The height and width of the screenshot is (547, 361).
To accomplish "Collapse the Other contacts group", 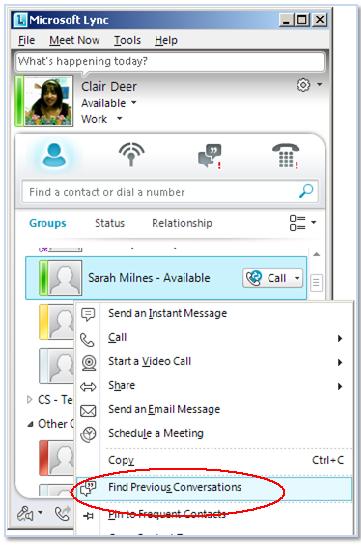I will 31,424.
